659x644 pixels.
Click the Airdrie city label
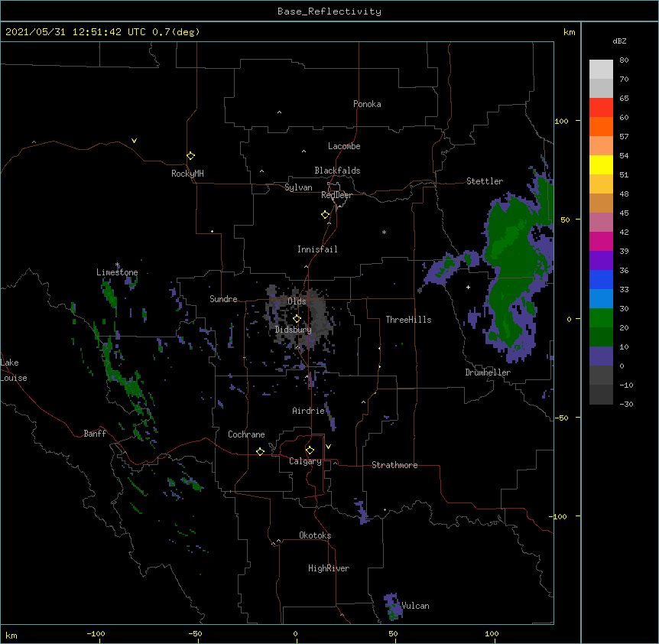coord(309,411)
